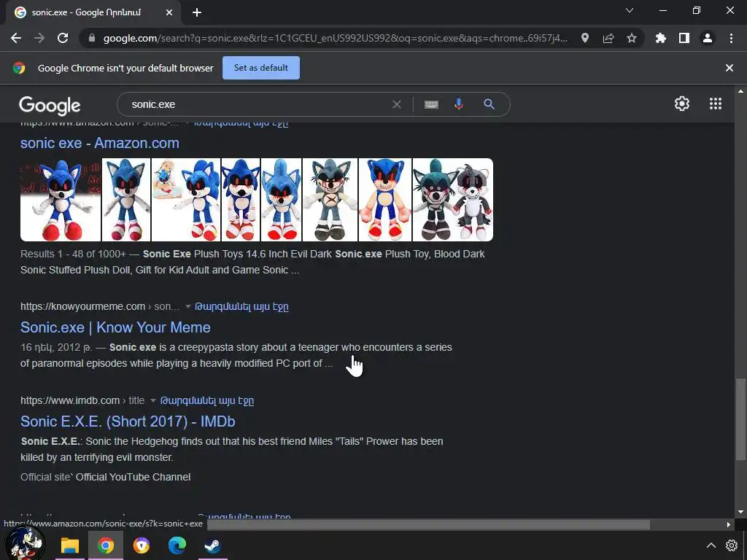Click the scroll-up arrow of the page scrollbar
747x560 pixels.
(740, 91)
